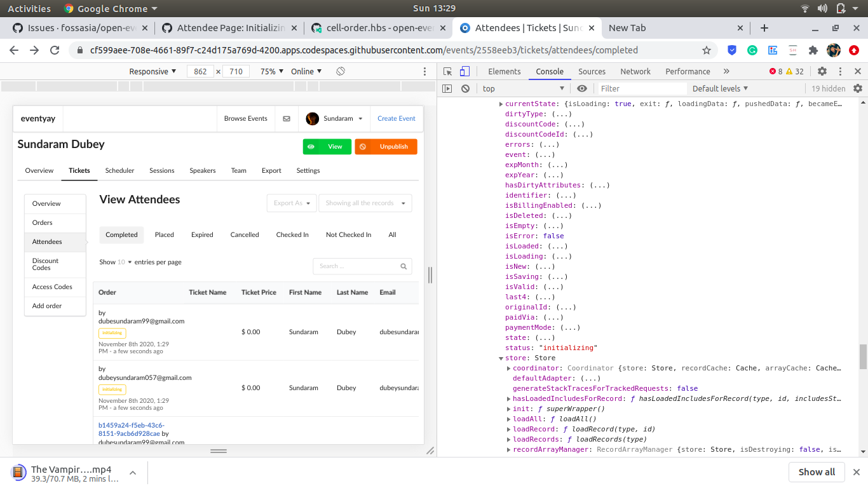Image resolution: width=868 pixels, height=488 pixels.
Task: Click the green View event button
Action: pos(327,147)
